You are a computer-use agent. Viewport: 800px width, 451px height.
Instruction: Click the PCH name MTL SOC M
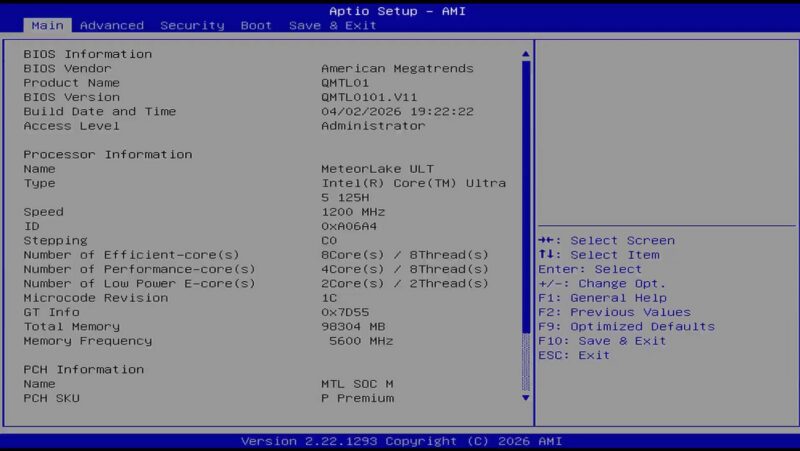pyautogui.click(x=357, y=384)
